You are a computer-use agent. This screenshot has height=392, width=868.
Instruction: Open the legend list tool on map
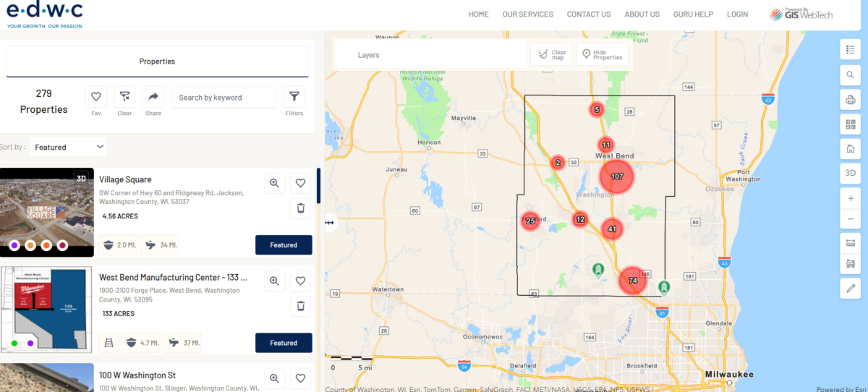click(x=850, y=50)
